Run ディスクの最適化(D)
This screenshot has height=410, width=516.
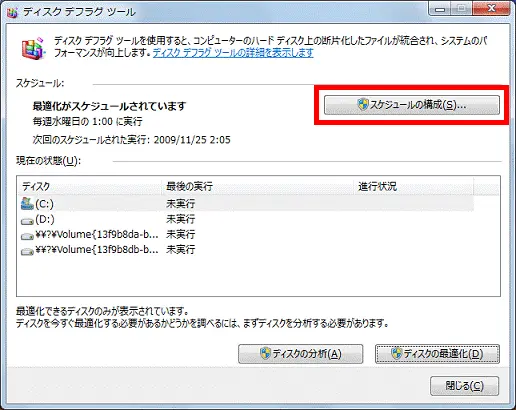click(437, 354)
